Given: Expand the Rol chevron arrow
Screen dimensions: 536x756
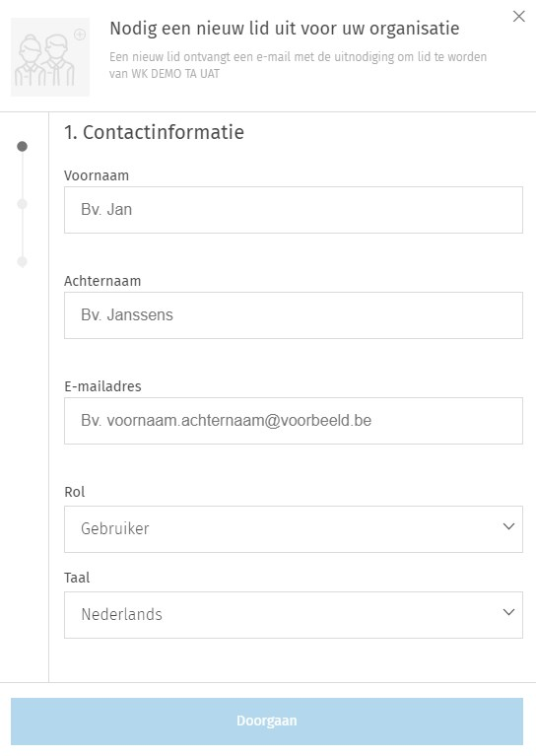Looking at the screenshot, I should pyautogui.click(x=509, y=526).
